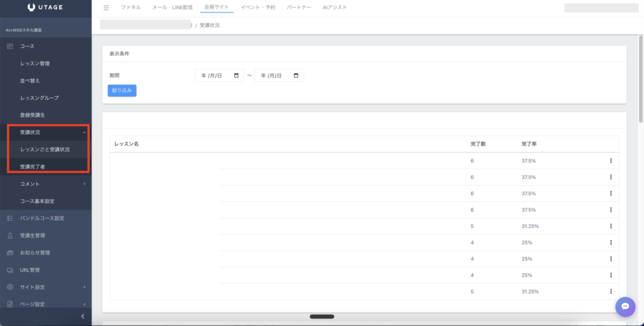
Task: Open row menu for third 25% row
Action: 611,275
